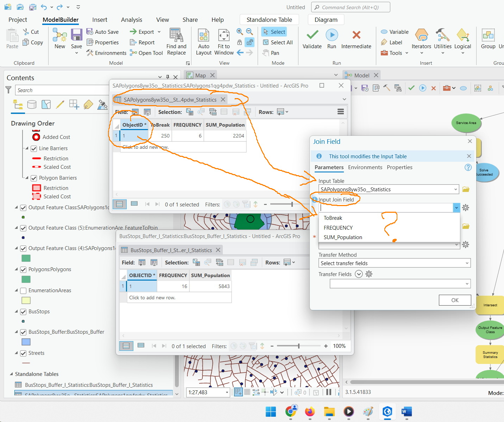The width and height of the screenshot is (504, 422).
Task: Open the Analysis ribbon tab
Action: pos(131,20)
